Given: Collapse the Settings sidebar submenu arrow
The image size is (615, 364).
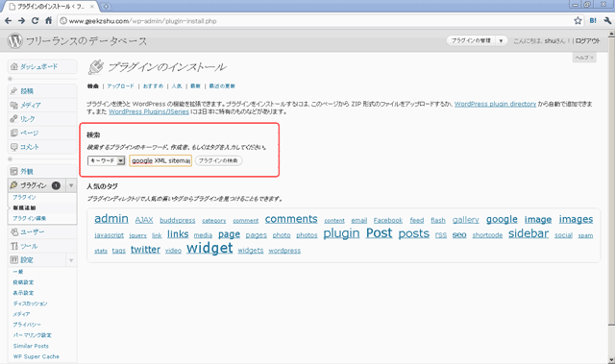Looking at the screenshot, I should pyautogui.click(x=71, y=260).
